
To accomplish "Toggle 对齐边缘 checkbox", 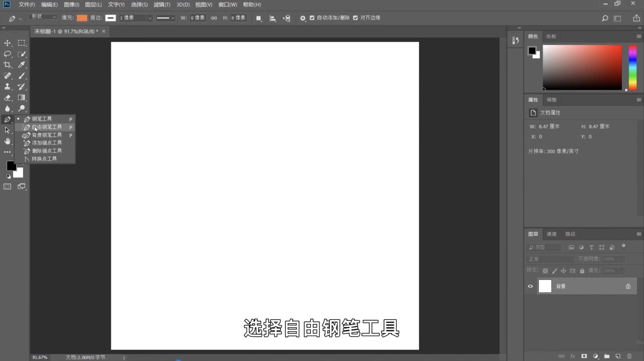I will pos(355,18).
